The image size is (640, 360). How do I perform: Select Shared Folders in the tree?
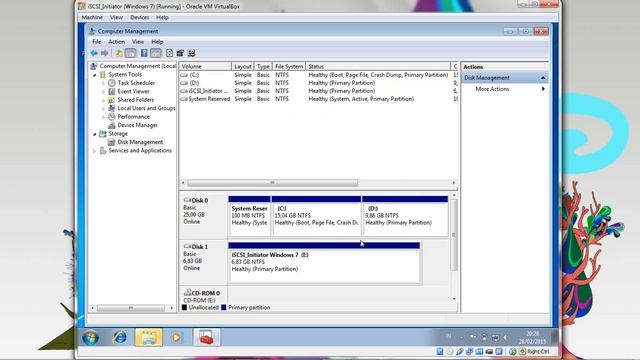point(136,100)
